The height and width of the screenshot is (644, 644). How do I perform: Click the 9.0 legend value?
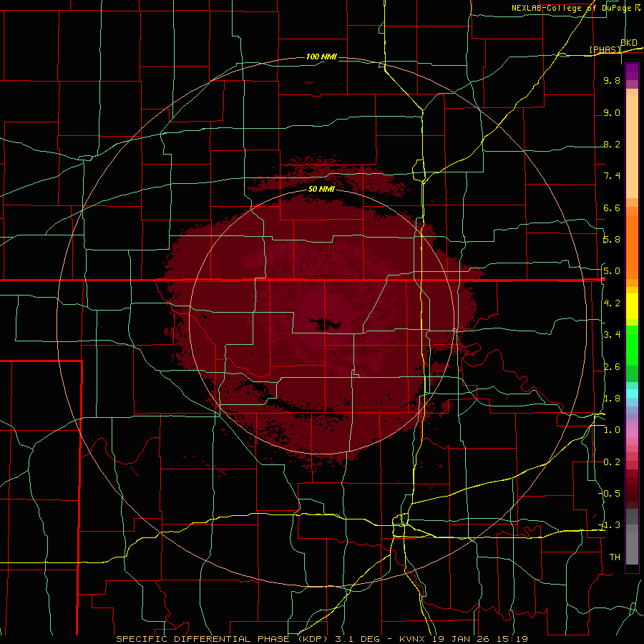(612, 112)
